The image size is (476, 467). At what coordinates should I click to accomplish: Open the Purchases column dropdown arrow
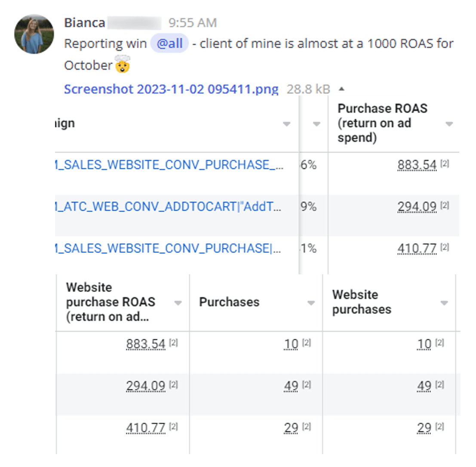point(311,303)
